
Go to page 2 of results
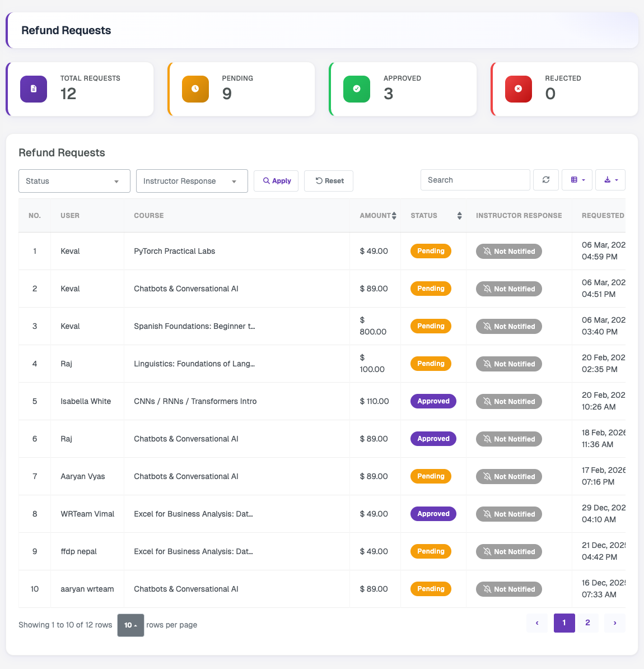(587, 623)
